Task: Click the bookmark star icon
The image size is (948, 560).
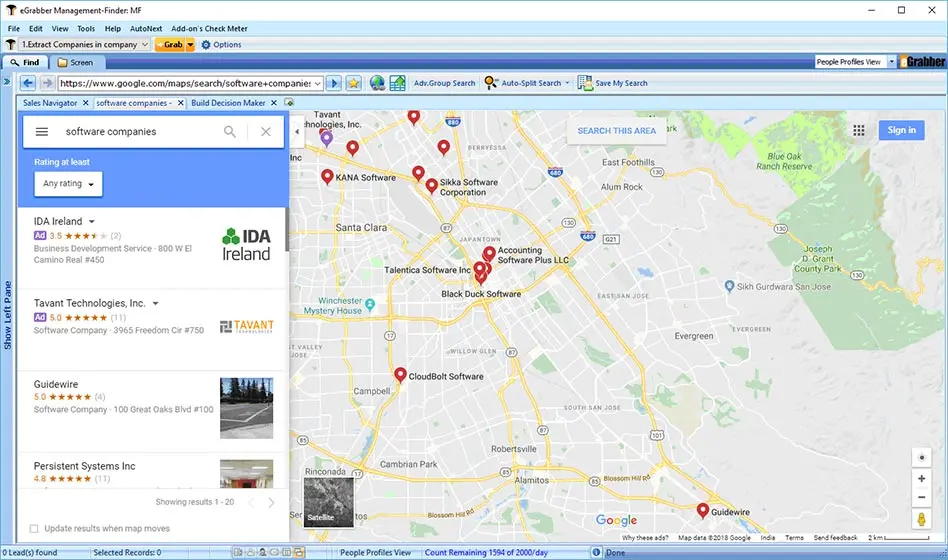Action: pyautogui.click(x=354, y=83)
